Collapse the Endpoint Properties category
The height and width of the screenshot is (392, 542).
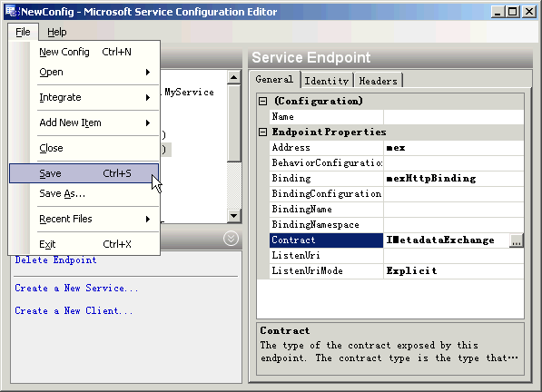(x=263, y=132)
